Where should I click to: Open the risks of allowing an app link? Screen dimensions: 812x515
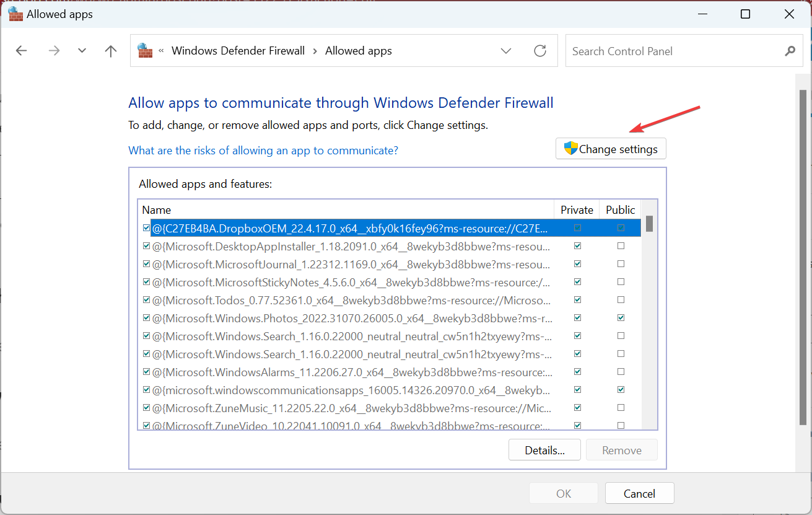263,151
